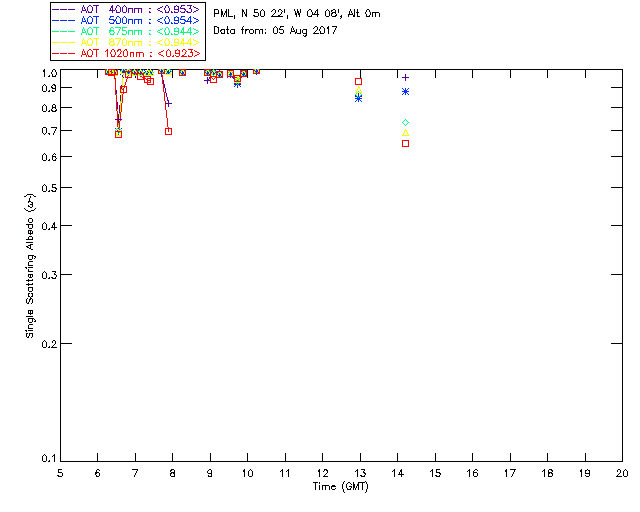Click the y-axis tick label 0.6
Viewport: 640px width, 512px height.
pos(49,157)
